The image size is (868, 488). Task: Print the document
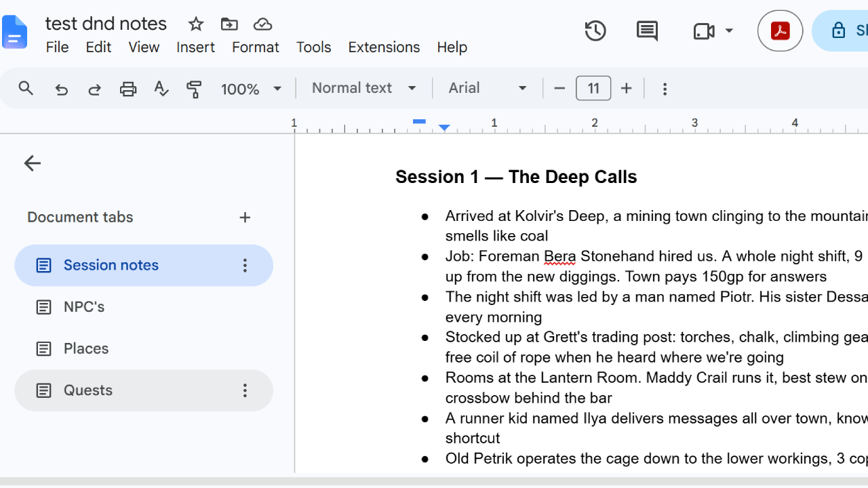pyautogui.click(x=128, y=89)
